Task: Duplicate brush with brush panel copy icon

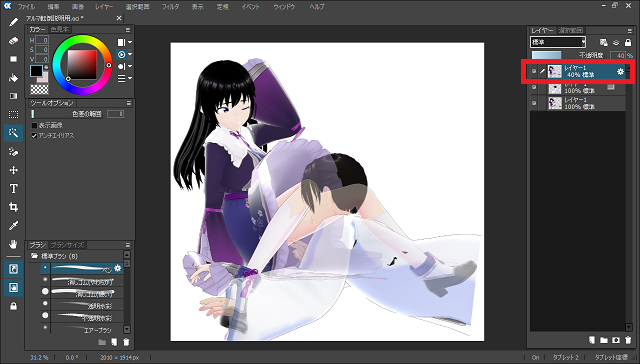Action: coord(114,342)
